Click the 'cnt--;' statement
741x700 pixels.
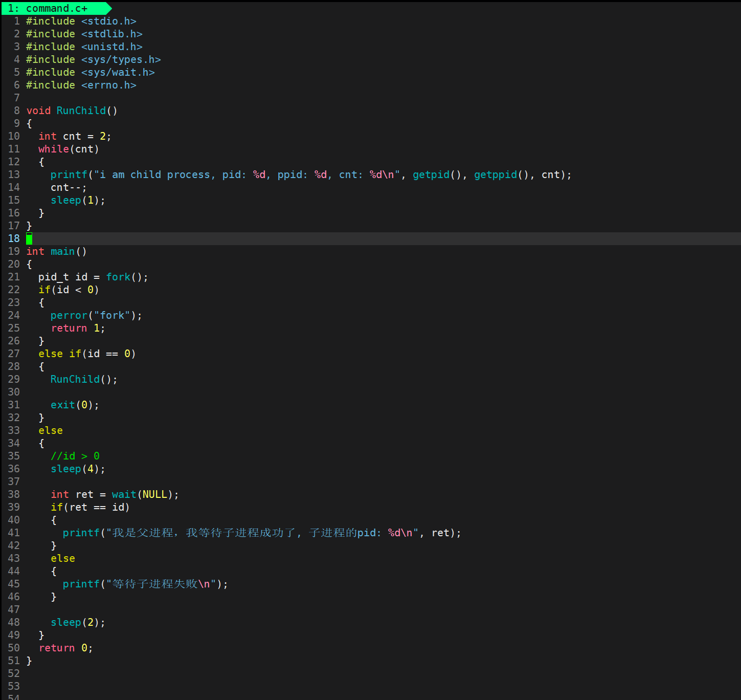coord(69,187)
